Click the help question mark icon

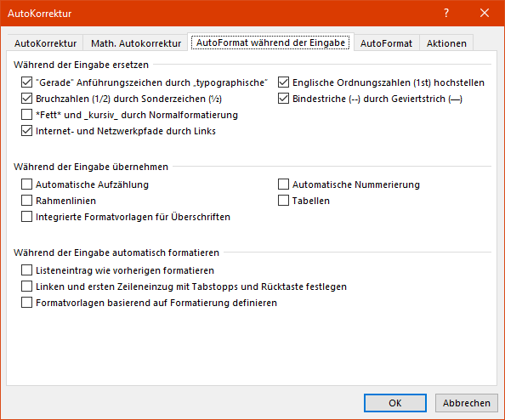[x=446, y=14]
